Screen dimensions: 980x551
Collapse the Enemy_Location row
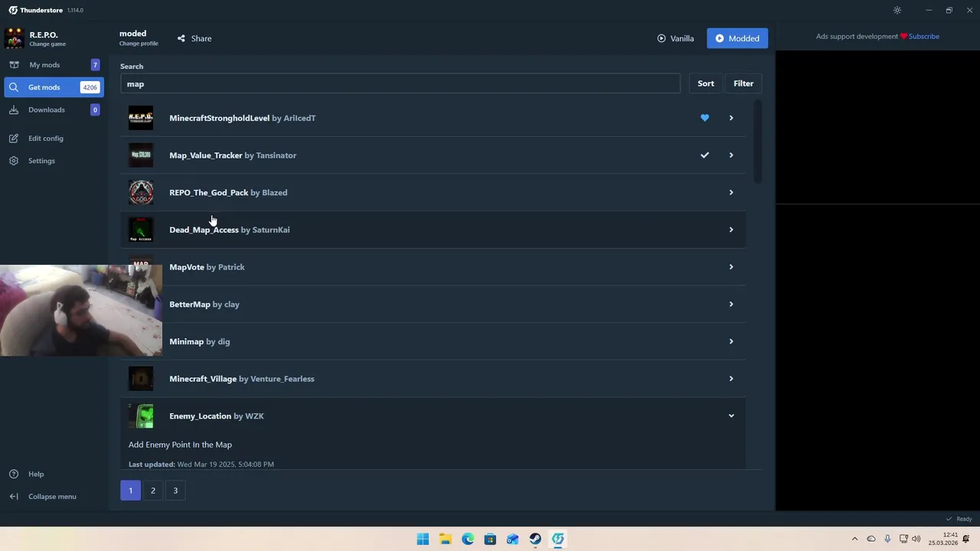731,416
